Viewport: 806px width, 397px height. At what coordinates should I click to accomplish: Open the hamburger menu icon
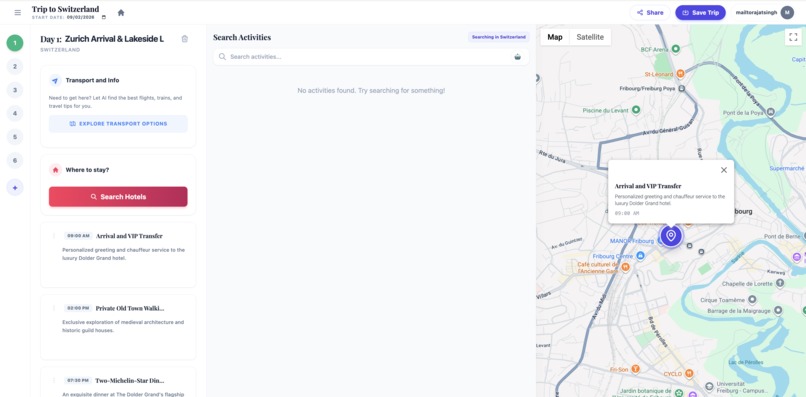point(17,12)
